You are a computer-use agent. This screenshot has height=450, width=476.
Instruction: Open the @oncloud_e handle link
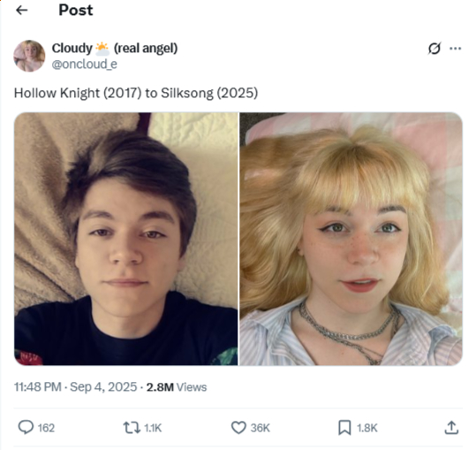pos(85,65)
